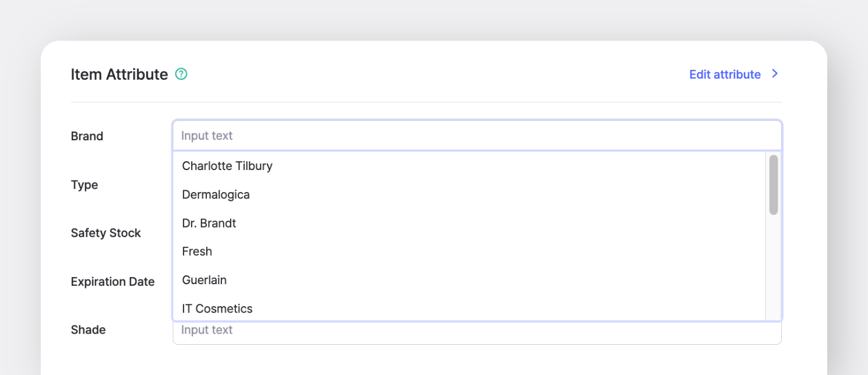868x375 pixels.
Task: Click the Item Attribute section heading
Action: tap(119, 75)
